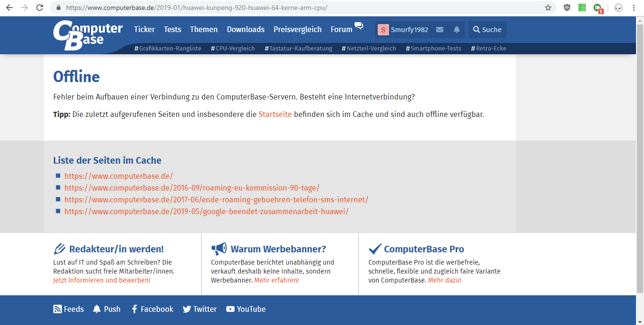The image size is (644, 325).
Task: Click the Liste der Seiten im Cache heading
Action: click(x=107, y=160)
